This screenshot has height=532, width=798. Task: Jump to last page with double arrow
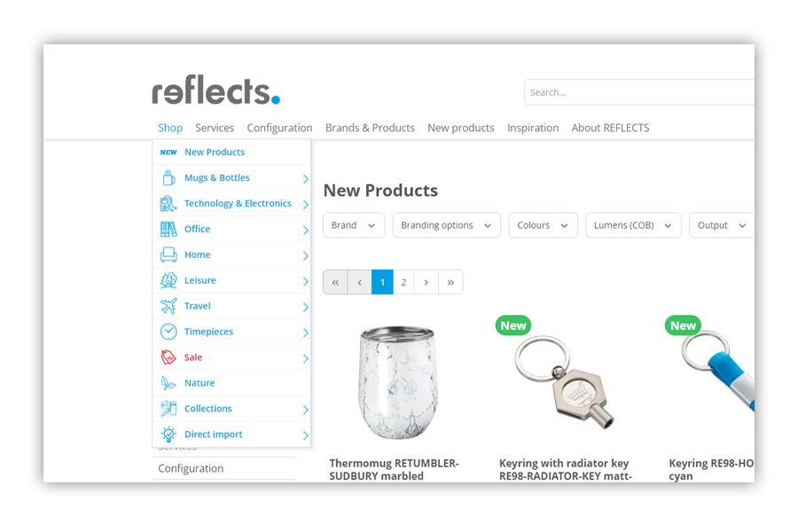coord(450,282)
